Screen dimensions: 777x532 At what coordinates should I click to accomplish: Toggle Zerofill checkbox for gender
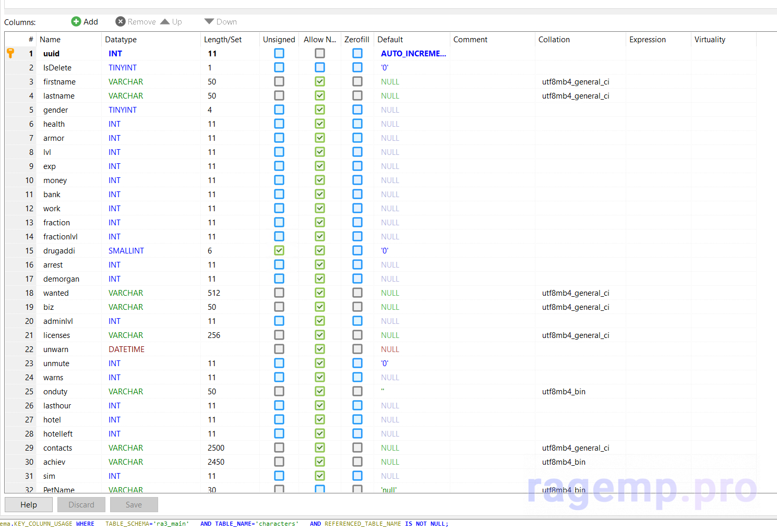coord(357,110)
